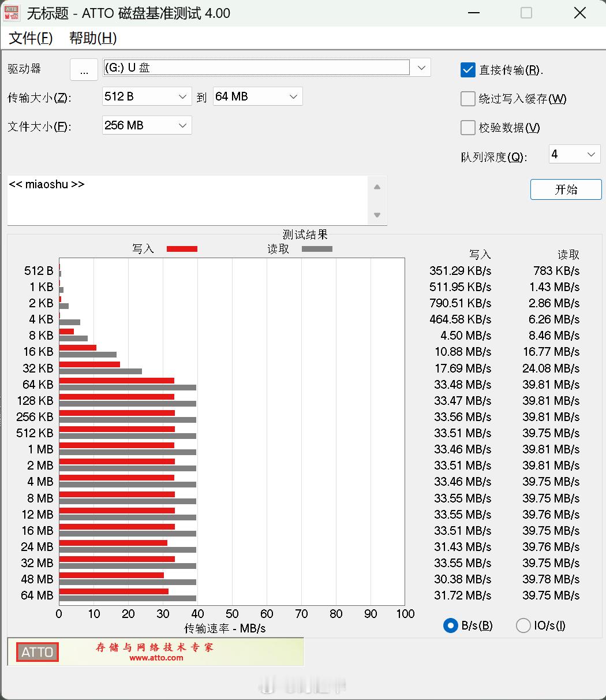
Task: Enable the 校验数据(V) checkbox
Action: pos(467,127)
